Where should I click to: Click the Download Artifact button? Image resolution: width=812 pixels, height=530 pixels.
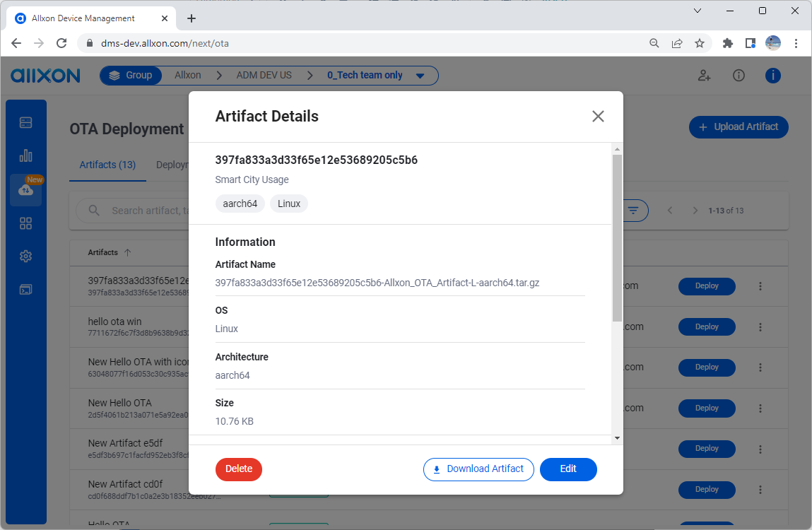(x=478, y=469)
